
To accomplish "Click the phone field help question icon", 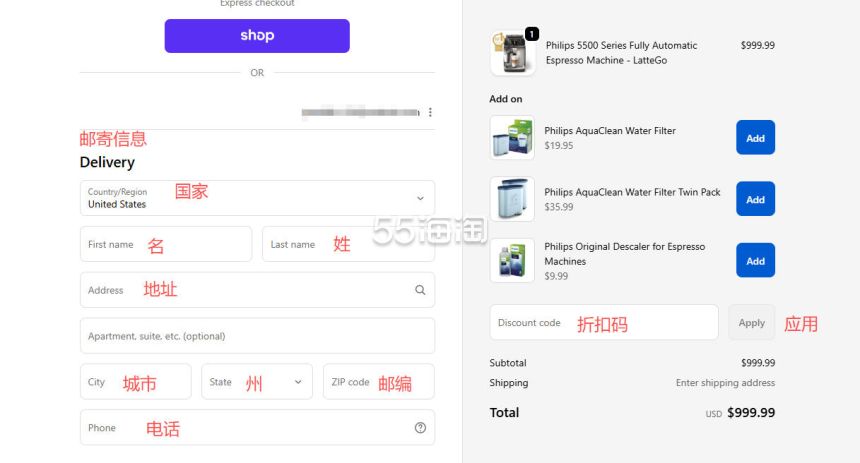I will click(x=420, y=428).
